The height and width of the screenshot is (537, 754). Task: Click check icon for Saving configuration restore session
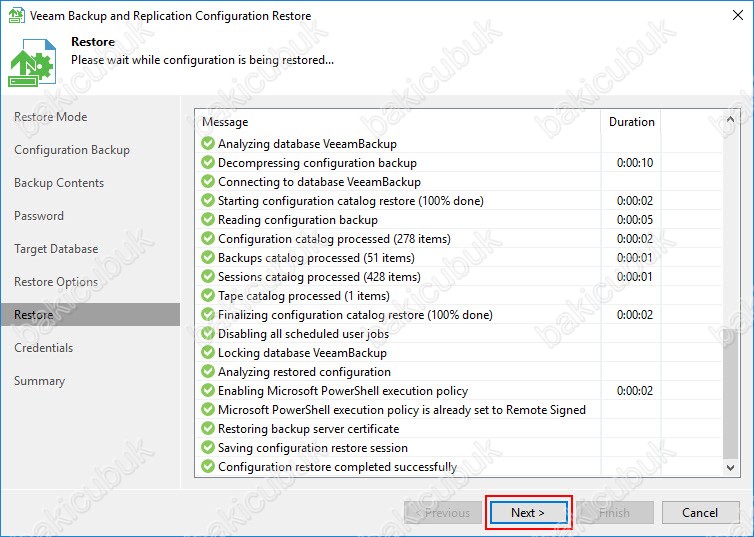tap(208, 447)
